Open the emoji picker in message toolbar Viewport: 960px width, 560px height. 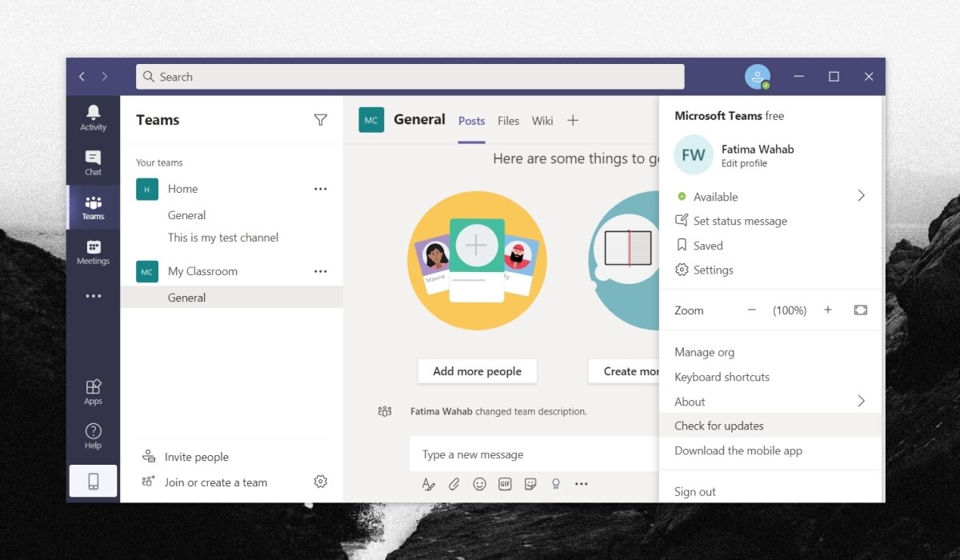pos(479,484)
